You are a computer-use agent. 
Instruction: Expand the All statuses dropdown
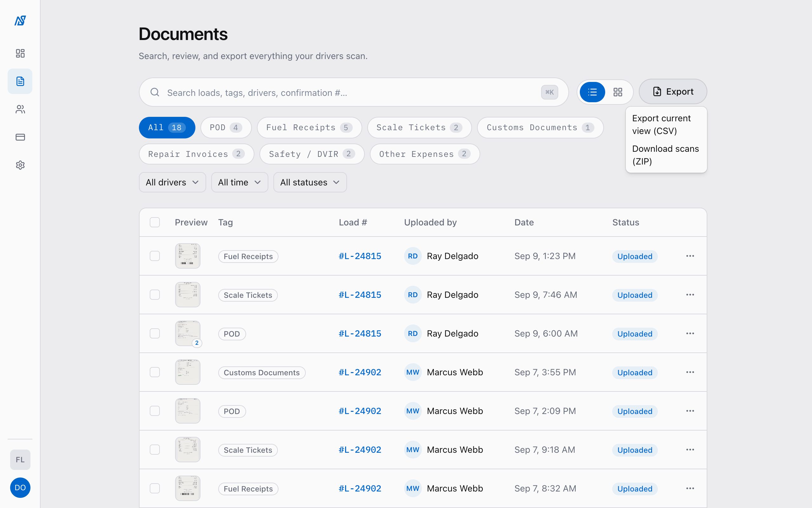pyautogui.click(x=310, y=183)
